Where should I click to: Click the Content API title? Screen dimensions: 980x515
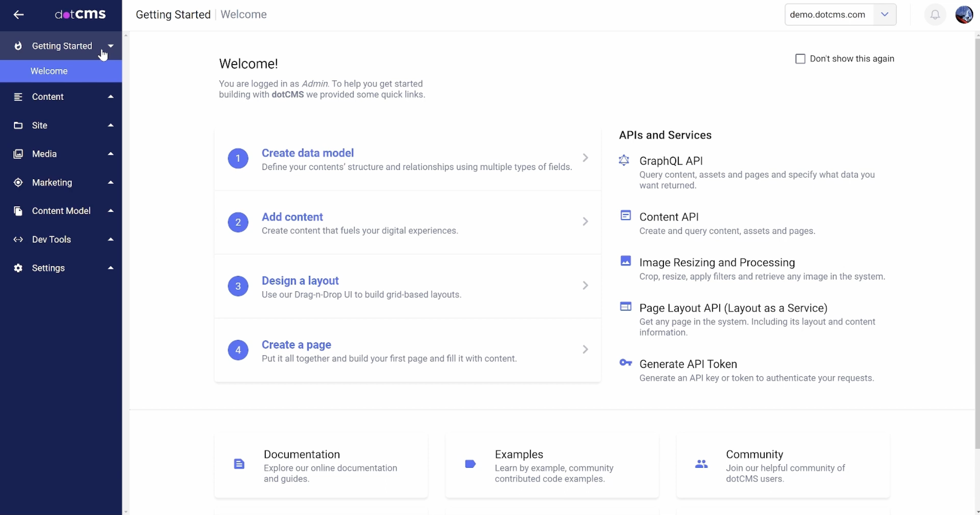[669, 217]
